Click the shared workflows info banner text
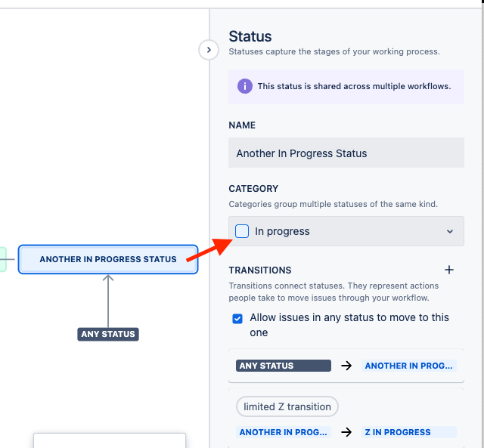The width and height of the screenshot is (484, 448). pos(355,86)
